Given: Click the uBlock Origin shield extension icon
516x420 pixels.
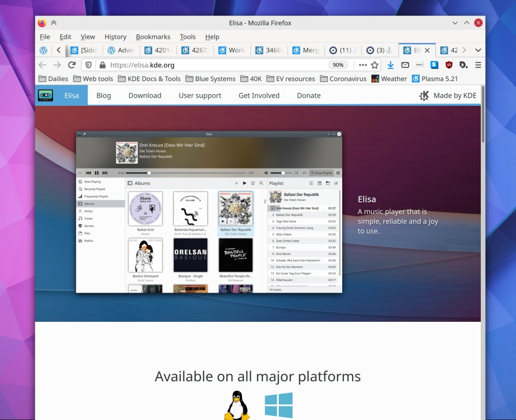Looking at the screenshot, I should click(448, 65).
